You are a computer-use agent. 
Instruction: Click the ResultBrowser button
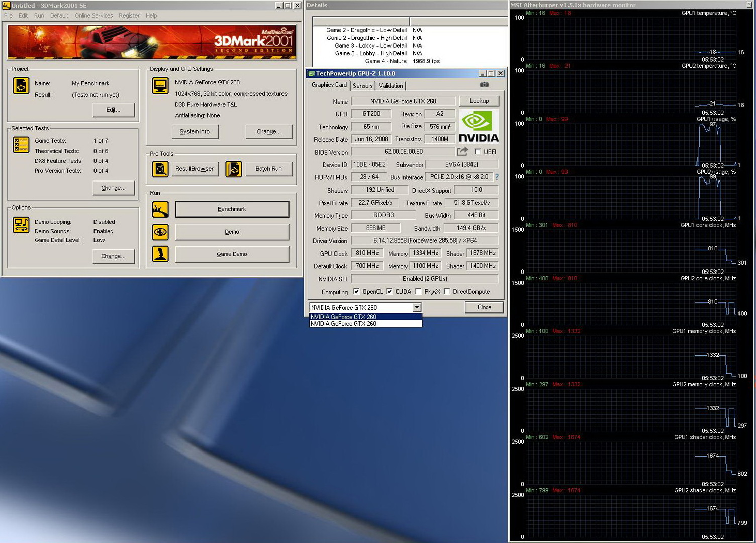tap(195, 169)
